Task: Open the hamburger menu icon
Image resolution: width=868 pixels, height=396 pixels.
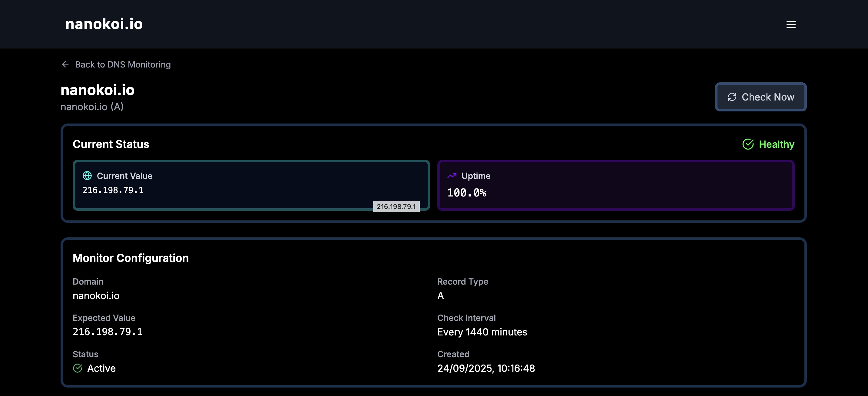Action: pyautogui.click(x=790, y=24)
